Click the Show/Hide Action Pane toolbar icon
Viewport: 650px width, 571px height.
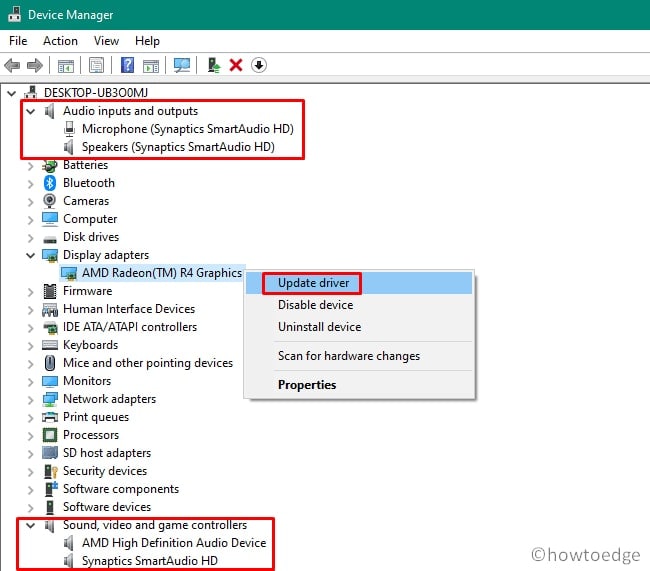tap(150, 66)
